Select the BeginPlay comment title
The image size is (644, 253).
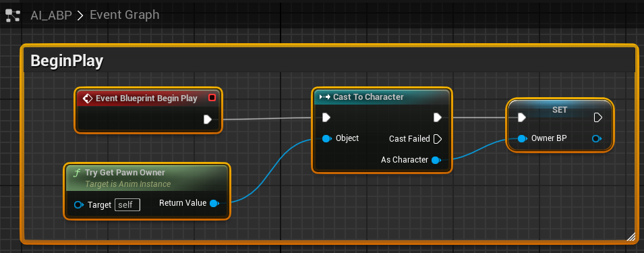[67, 61]
